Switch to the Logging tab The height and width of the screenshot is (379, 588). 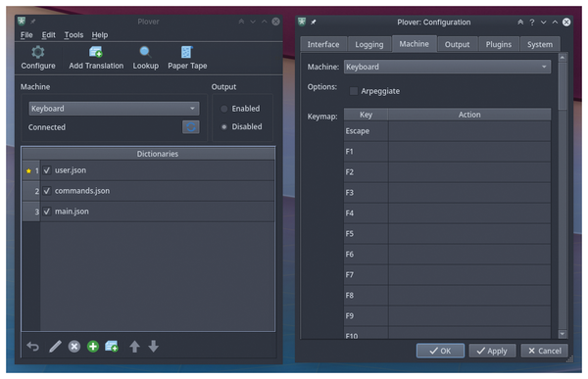[369, 44]
